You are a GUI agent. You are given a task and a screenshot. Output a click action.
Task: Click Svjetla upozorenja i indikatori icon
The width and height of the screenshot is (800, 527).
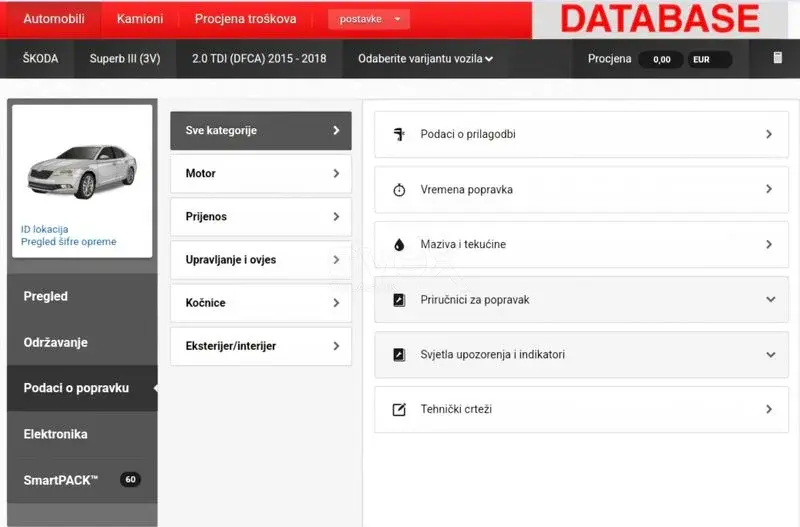click(x=399, y=355)
